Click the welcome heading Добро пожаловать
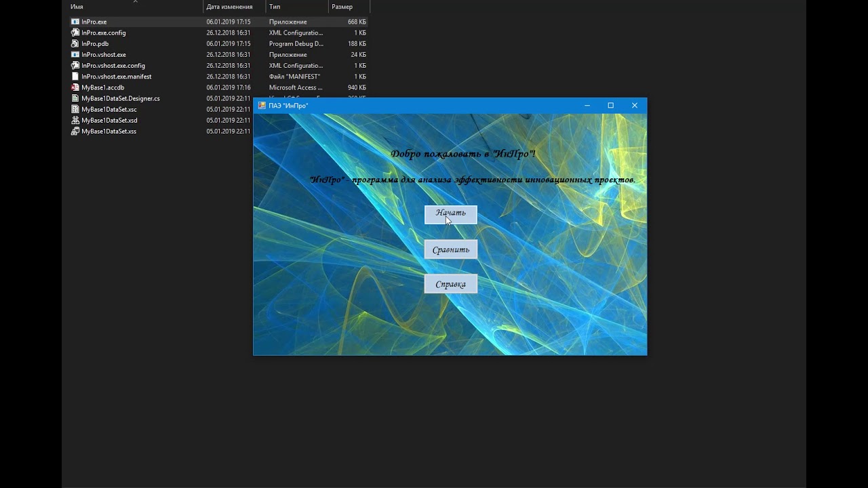Image resolution: width=868 pixels, height=488 pixels. [463, 154]
